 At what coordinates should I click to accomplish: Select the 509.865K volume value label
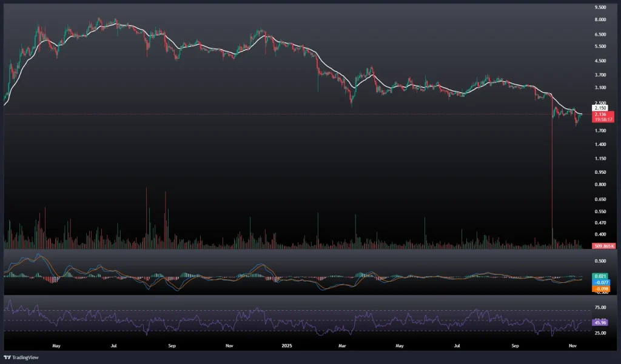(605, 246)
